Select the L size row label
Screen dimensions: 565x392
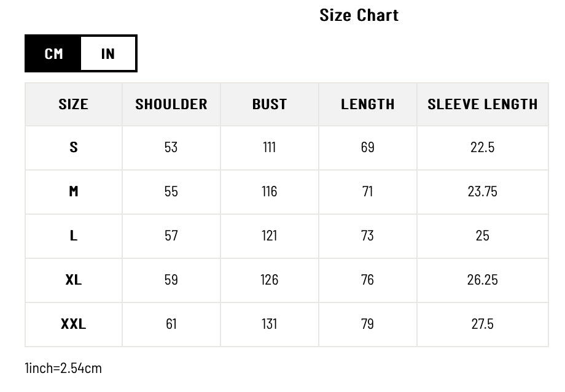[74, 236]
